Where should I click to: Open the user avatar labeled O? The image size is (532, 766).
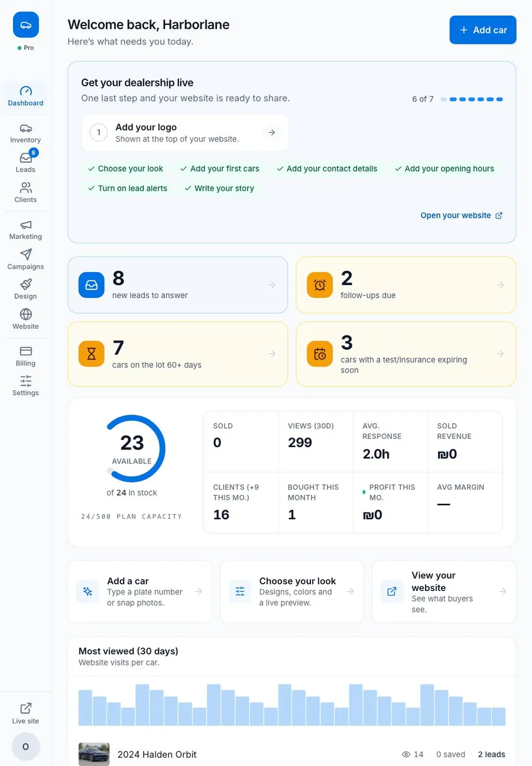[x=26, y=746]
